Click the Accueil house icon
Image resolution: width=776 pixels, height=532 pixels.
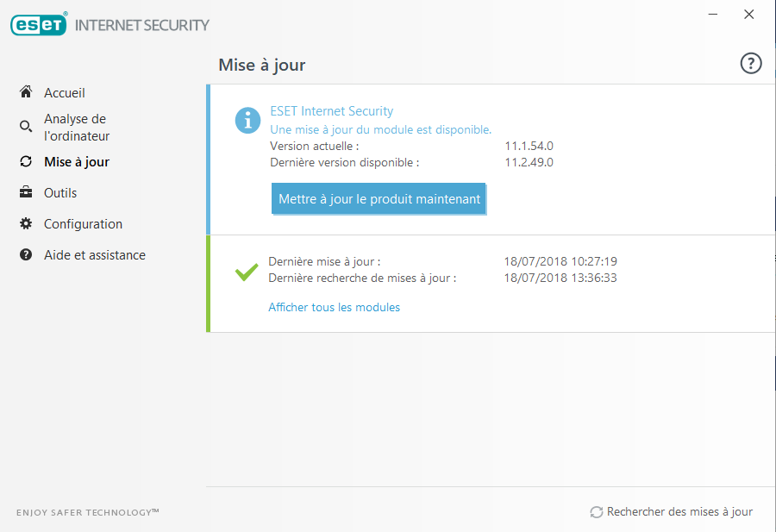(26, 92)
